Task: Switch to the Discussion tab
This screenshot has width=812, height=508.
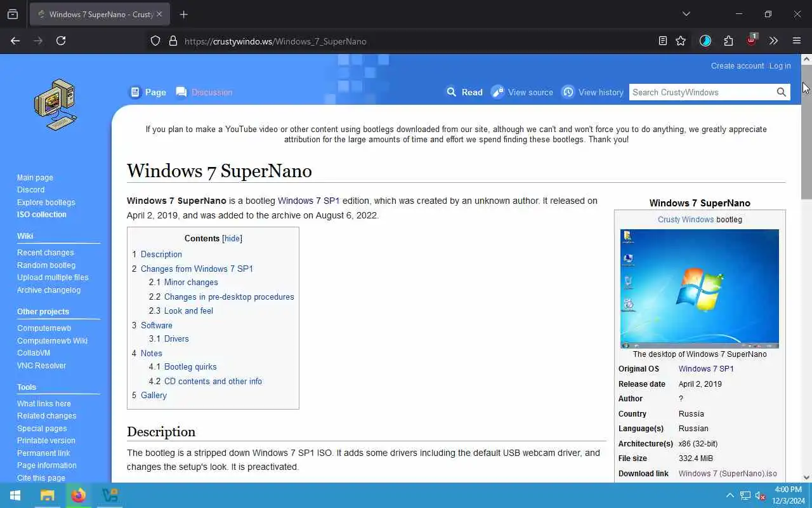Action: [204, 92]
